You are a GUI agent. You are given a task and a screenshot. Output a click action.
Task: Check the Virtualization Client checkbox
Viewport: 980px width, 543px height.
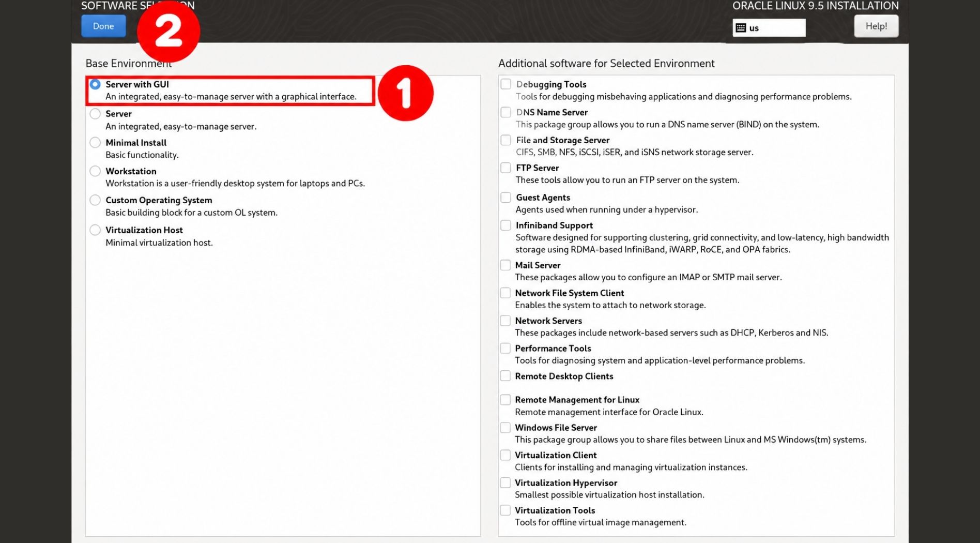506,455
